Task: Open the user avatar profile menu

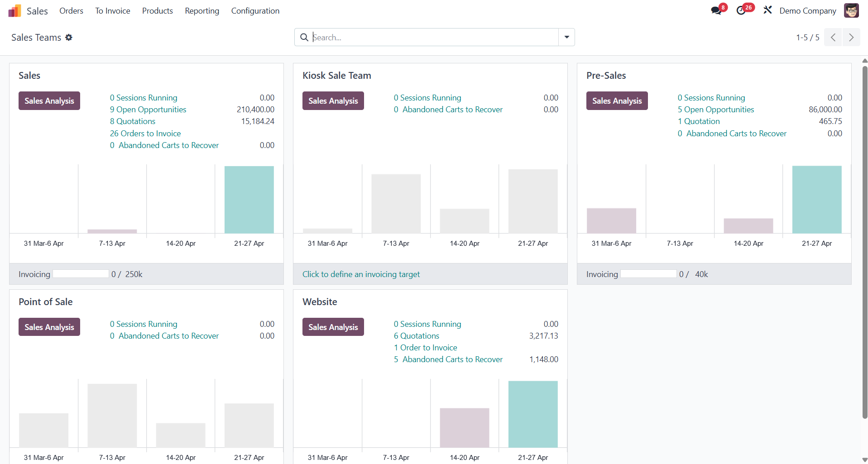Action: tap(852, 10)
